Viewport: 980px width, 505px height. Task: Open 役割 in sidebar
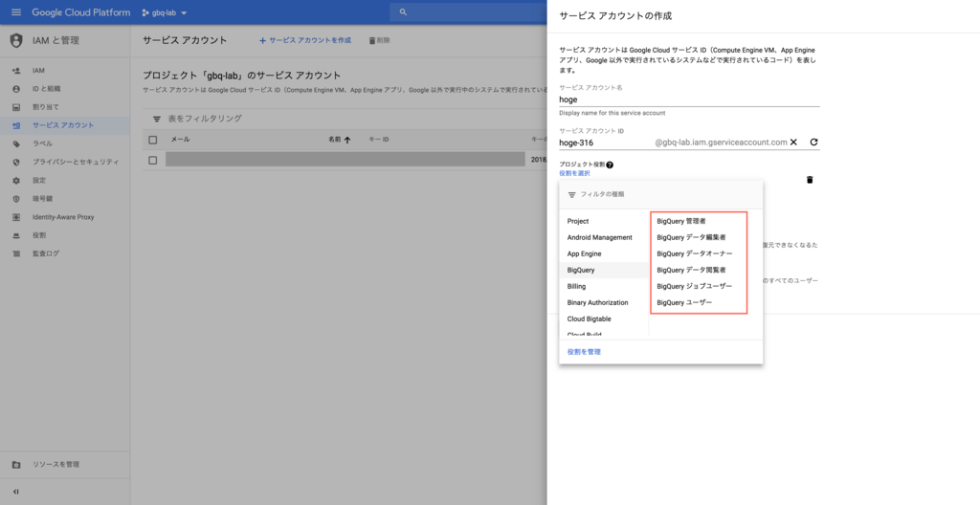(x=65, y=235)
